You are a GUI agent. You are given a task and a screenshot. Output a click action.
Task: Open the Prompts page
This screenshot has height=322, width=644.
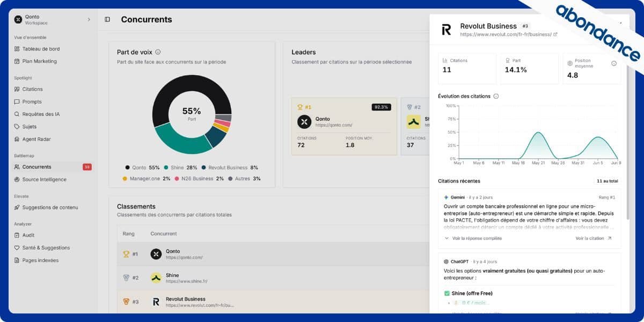[x=32, y=101]
